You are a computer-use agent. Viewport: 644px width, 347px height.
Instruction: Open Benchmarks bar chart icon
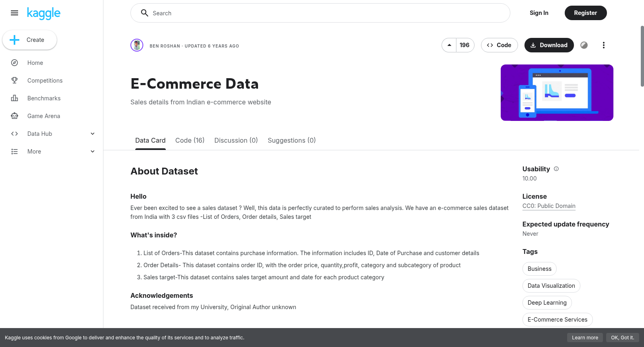coord(14,98)
